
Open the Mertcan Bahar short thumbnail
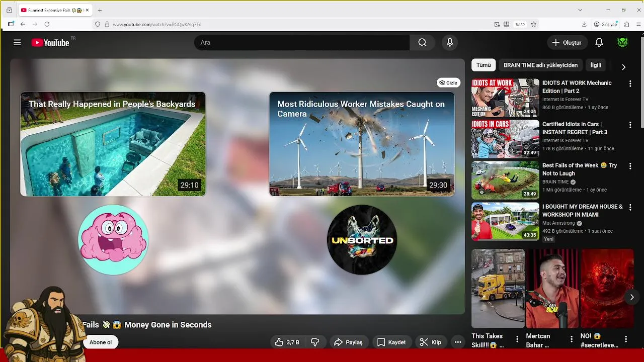552,289
